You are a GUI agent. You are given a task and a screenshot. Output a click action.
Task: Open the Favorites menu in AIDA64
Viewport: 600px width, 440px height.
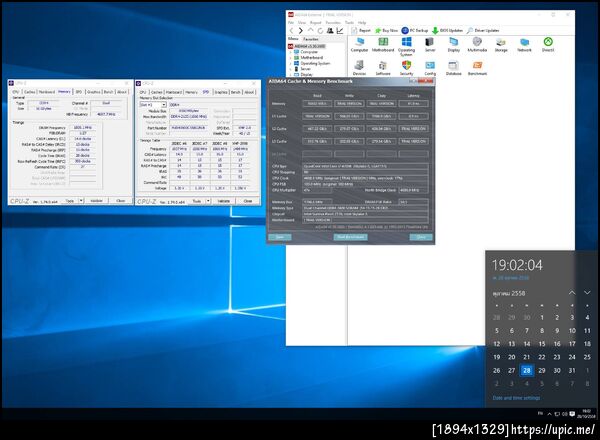(333, 23)
